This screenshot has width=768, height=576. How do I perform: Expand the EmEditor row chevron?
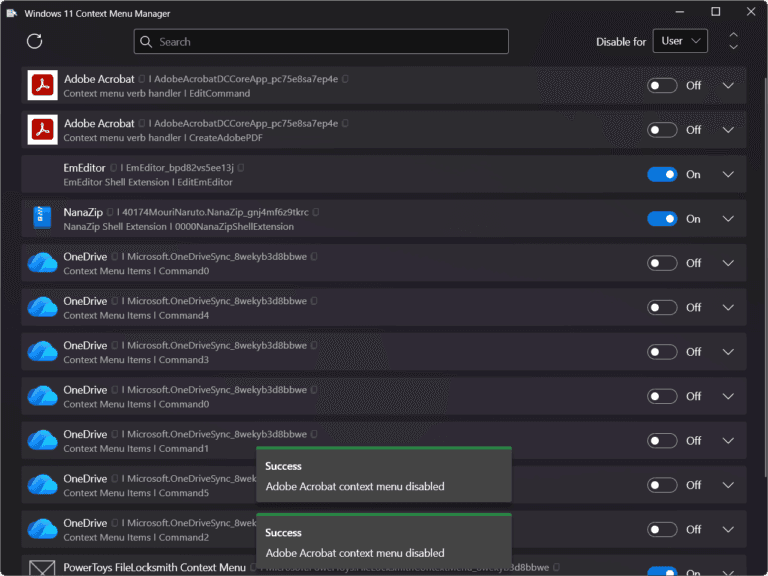[728, 174]
